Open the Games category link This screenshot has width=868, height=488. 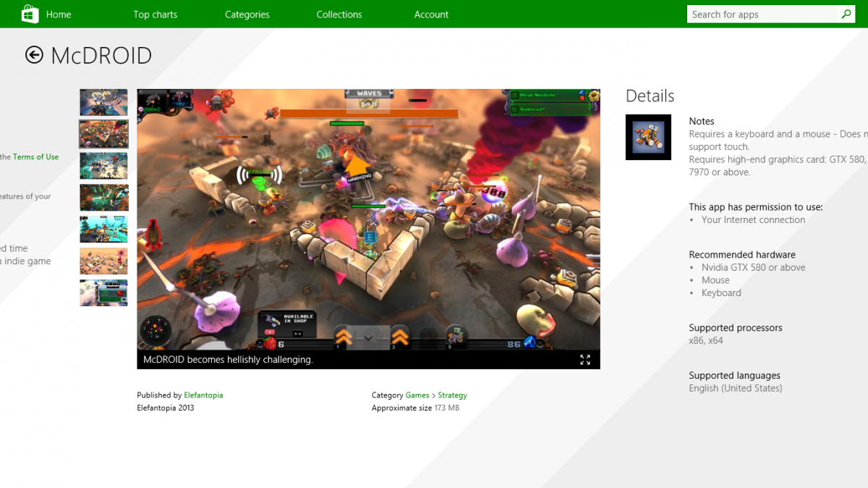(x=417, y=395)
